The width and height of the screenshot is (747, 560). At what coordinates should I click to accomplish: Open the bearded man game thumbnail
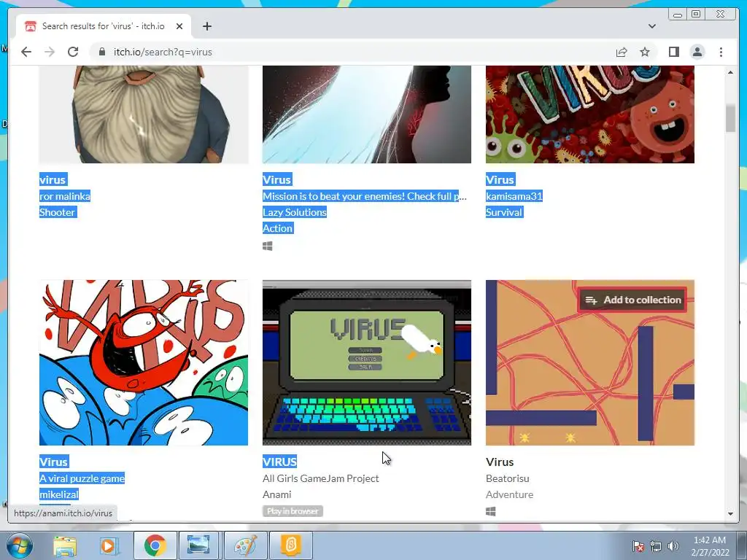point(144,114)
